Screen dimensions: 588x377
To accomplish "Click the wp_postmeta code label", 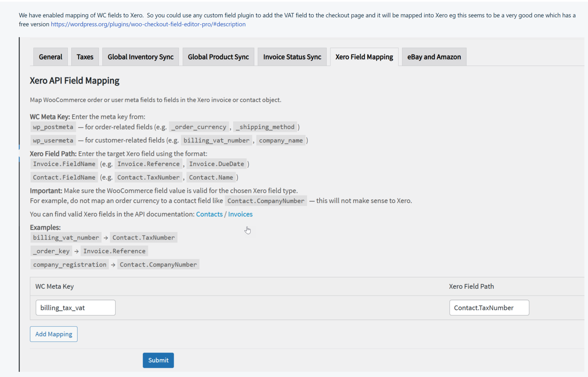I will [x=53, y=127].
